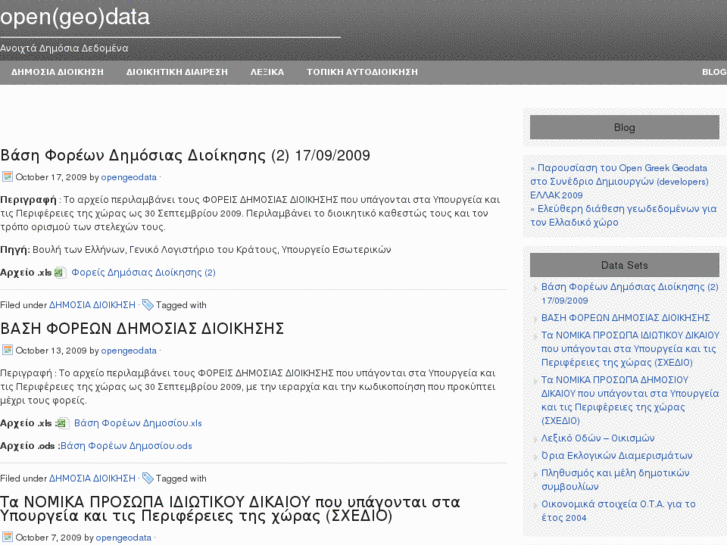Open Data Sets link Βάση Φορέων Δημόσιας Διοίκησης (2)

tap(630, 294)
